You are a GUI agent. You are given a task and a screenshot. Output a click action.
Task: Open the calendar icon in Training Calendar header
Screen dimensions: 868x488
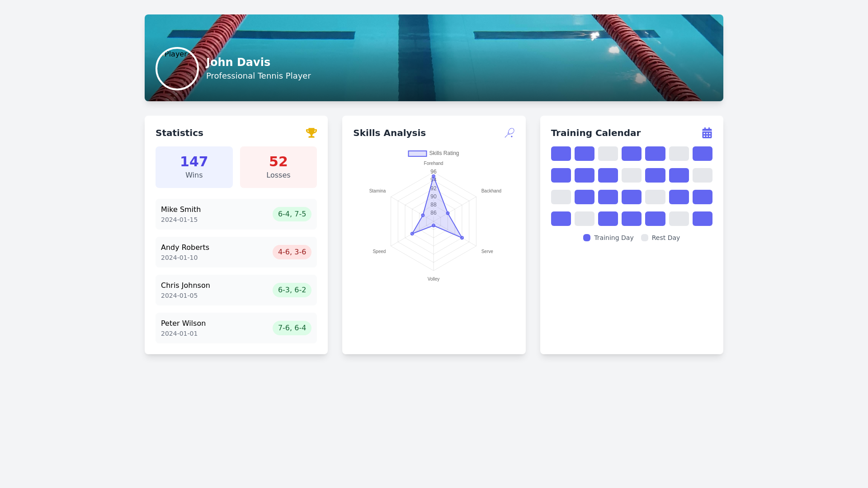click(706, 132)
